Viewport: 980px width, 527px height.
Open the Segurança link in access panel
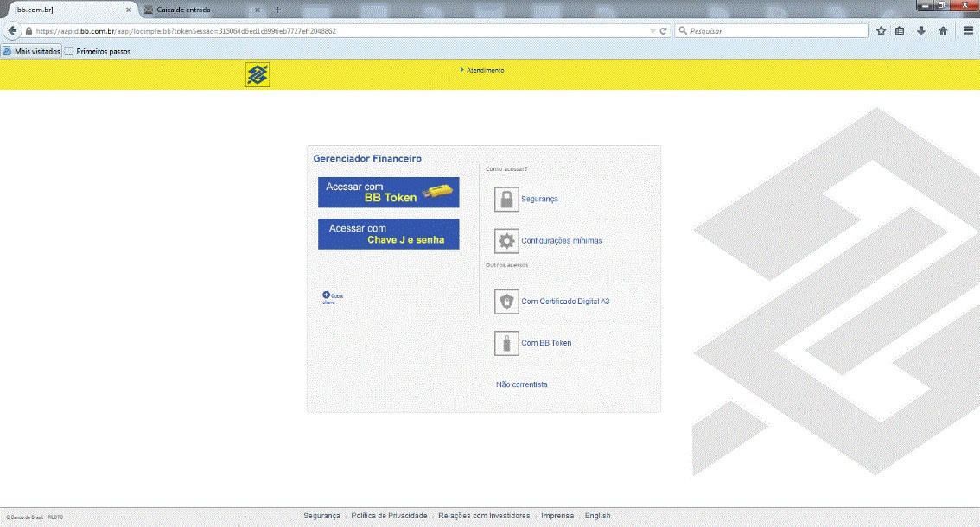539,199
